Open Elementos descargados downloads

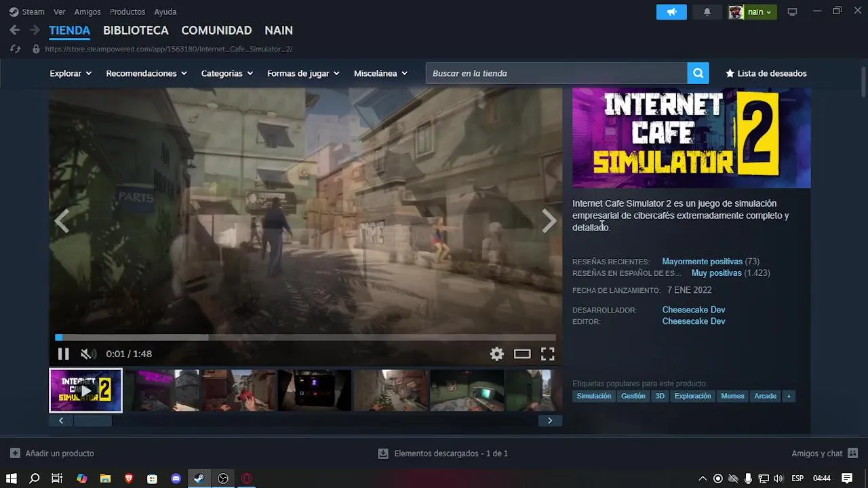[443, 453]
